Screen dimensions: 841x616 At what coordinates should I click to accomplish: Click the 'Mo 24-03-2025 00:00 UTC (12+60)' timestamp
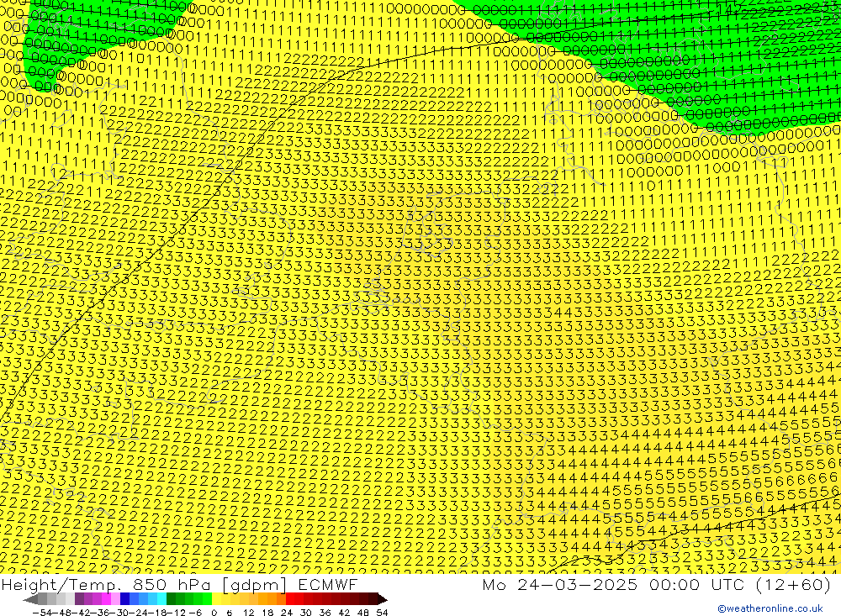tap(657, 584)
